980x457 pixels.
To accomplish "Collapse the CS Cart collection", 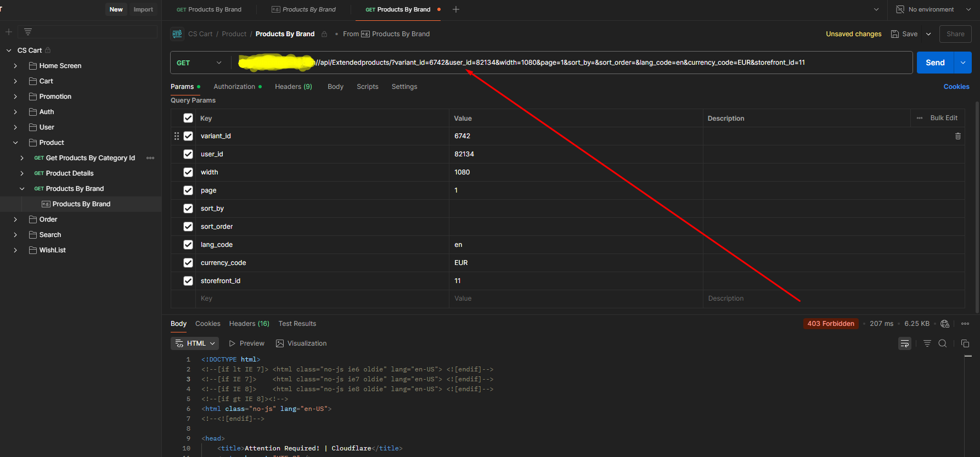I will 9,50.
